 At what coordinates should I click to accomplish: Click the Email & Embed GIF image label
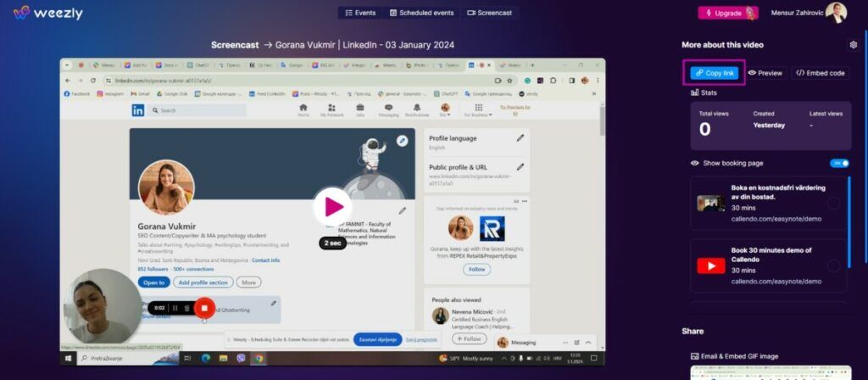point(734,356)
